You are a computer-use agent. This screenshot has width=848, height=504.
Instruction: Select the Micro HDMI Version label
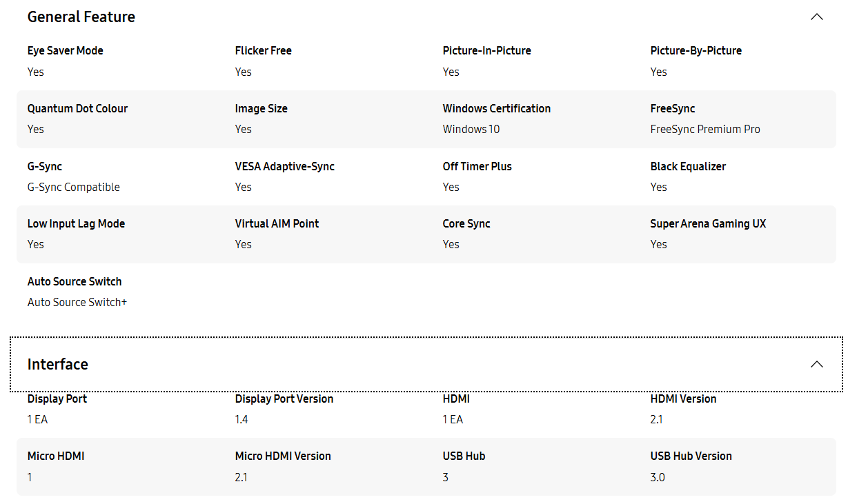(283, 456)
